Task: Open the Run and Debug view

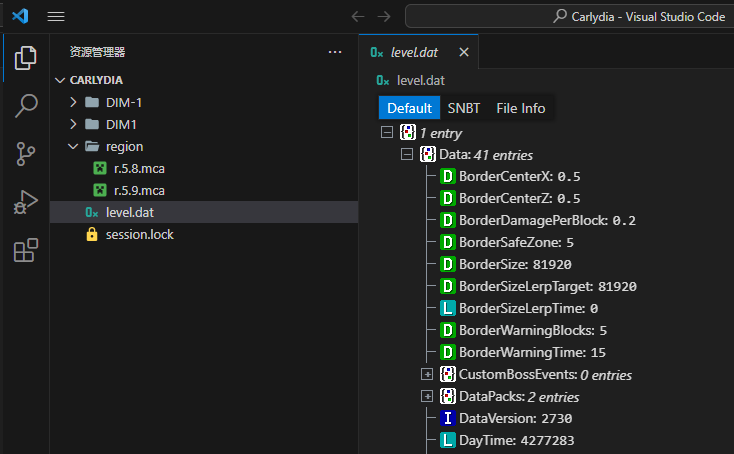Action: [x=25, y=202]
